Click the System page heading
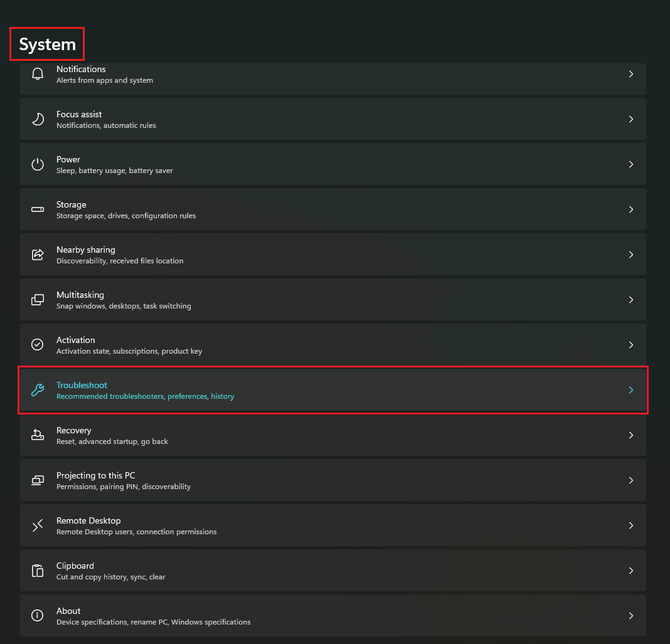 [x=46, y=44]
